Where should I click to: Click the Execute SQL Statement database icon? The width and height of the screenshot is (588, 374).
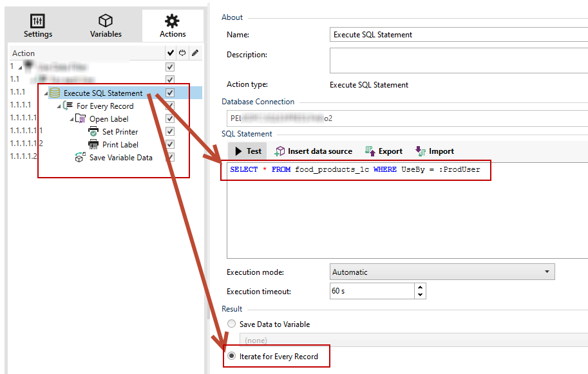pyautogui.click(x=55, y=93)
